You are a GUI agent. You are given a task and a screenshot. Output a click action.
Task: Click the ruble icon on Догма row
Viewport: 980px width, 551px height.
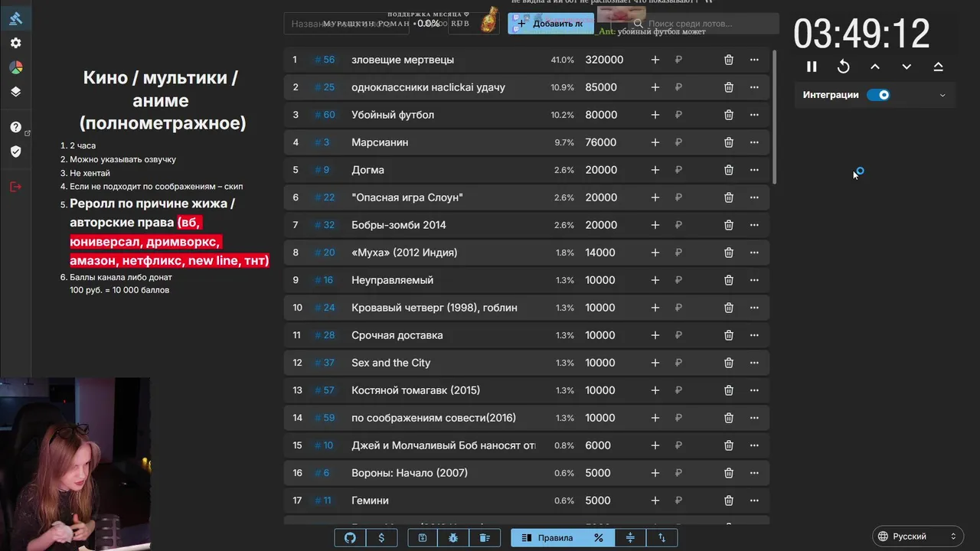678,170
